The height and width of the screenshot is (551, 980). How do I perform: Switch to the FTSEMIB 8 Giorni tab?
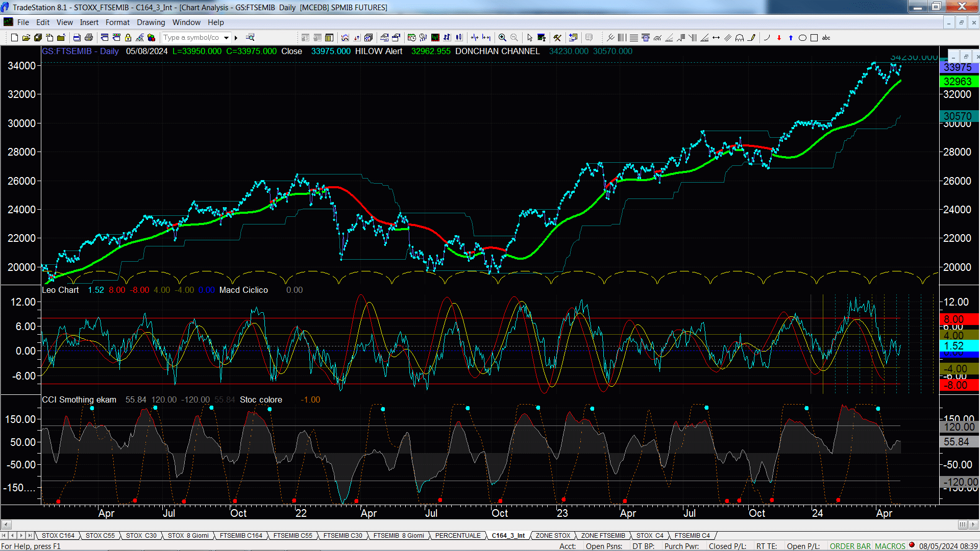coord(399,535)
